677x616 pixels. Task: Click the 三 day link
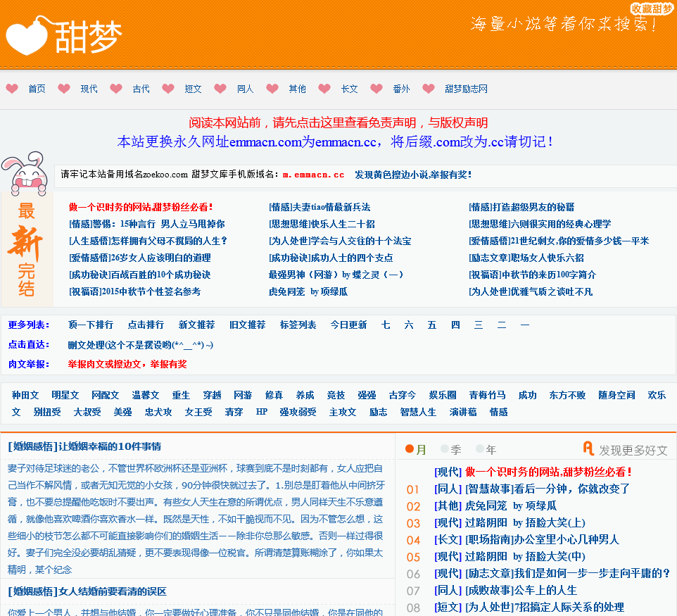coord(479,325)
